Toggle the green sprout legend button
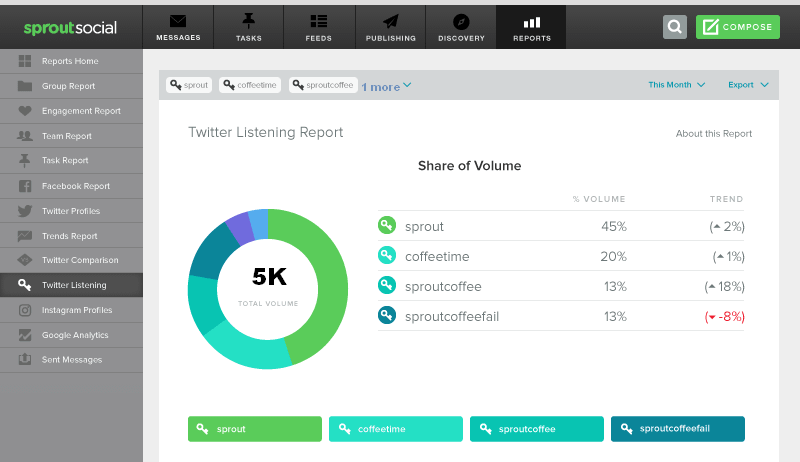The image size is (800, 462). click(255, 429)
